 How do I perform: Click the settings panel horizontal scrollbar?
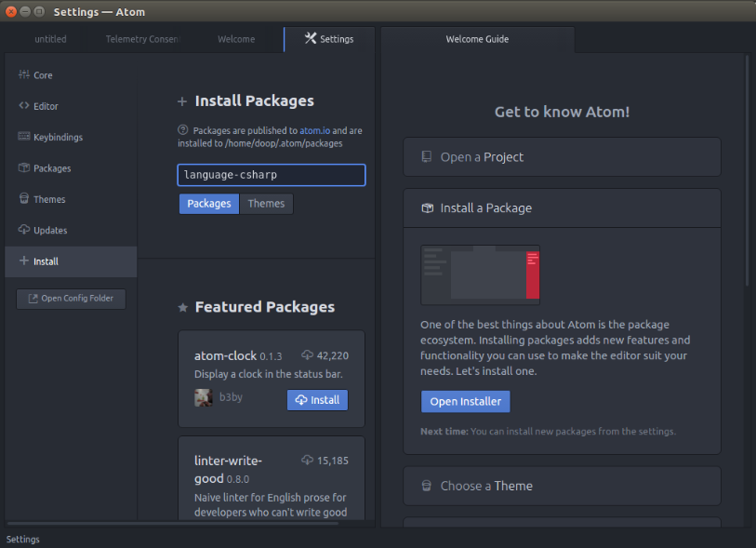(x=173, y=523)
